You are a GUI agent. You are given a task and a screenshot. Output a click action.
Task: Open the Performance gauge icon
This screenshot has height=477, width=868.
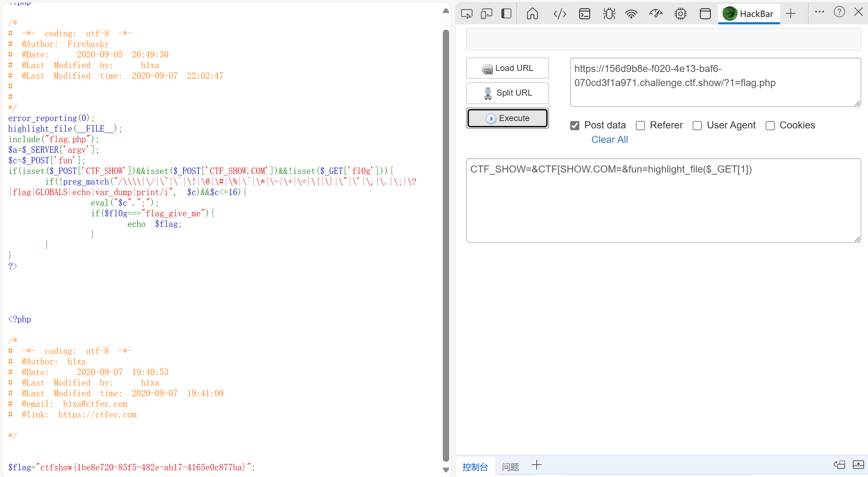coord(656,14)
